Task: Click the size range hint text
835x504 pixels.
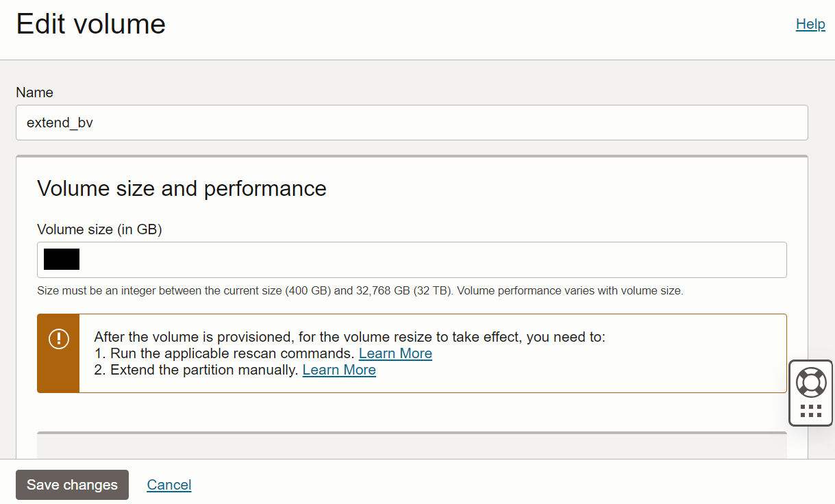Action: [x=360, y=290]
